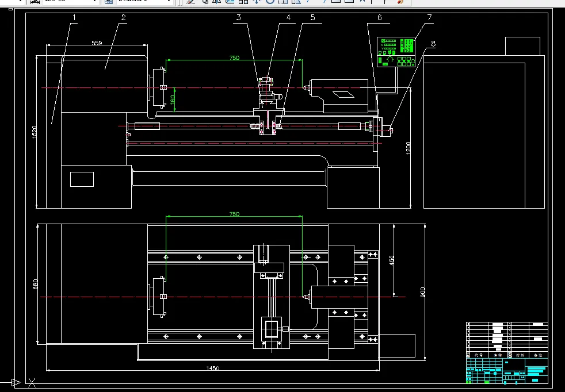Select the 名称 header in the parts list
This screenshot has width=565, height=392.
pos(498,355)
